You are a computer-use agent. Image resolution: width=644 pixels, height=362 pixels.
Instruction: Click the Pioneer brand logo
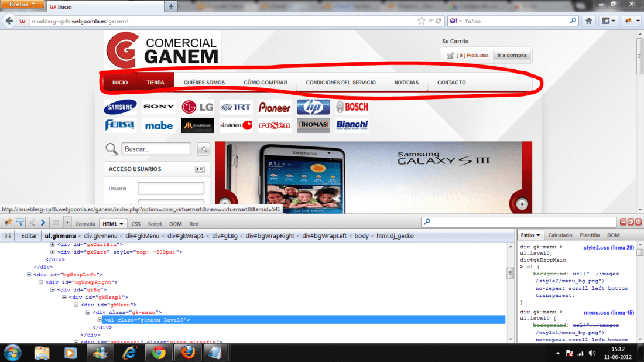click(275, 107)
